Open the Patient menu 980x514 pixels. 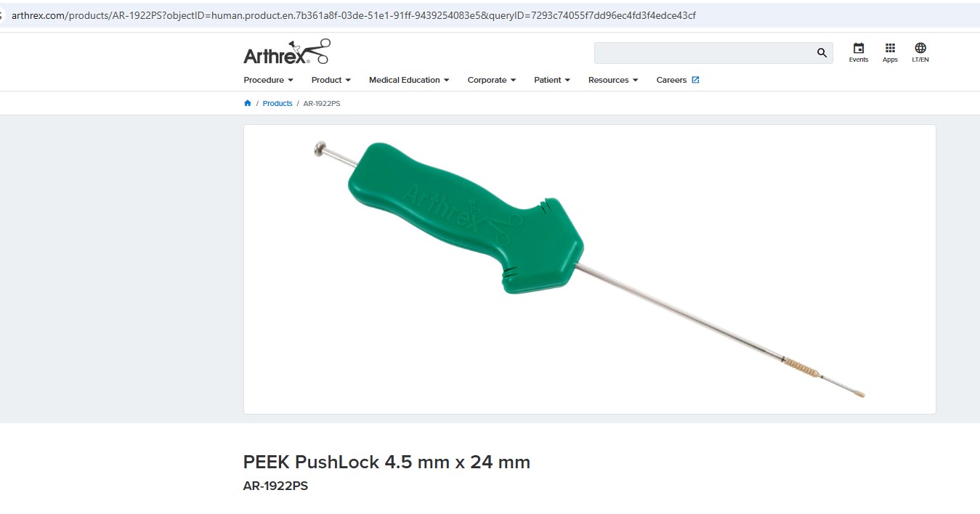(x=552, y=80)
